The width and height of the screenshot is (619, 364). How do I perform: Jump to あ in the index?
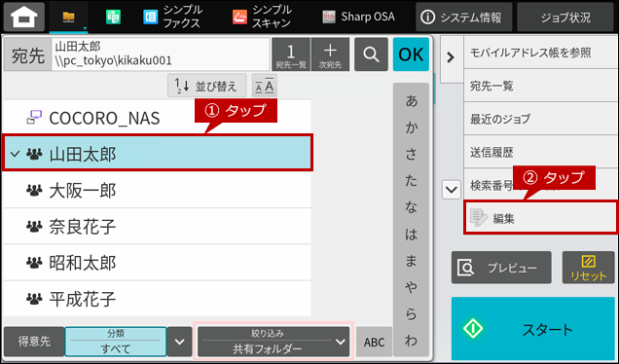(x=411, y=101)
